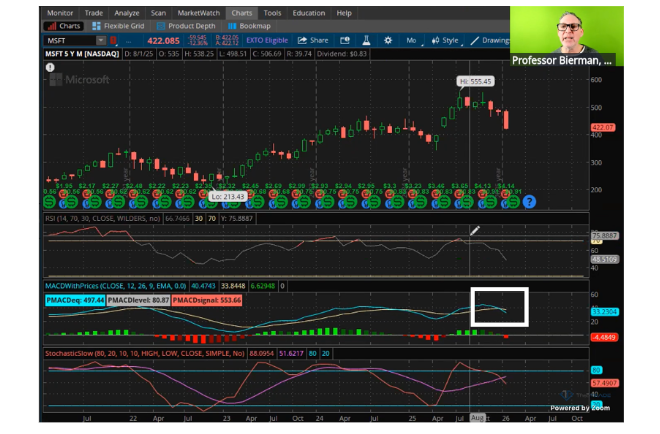This screenshot has height=434, width=660.
Task: Open the Product Depth view
Action: coord(186,26)
